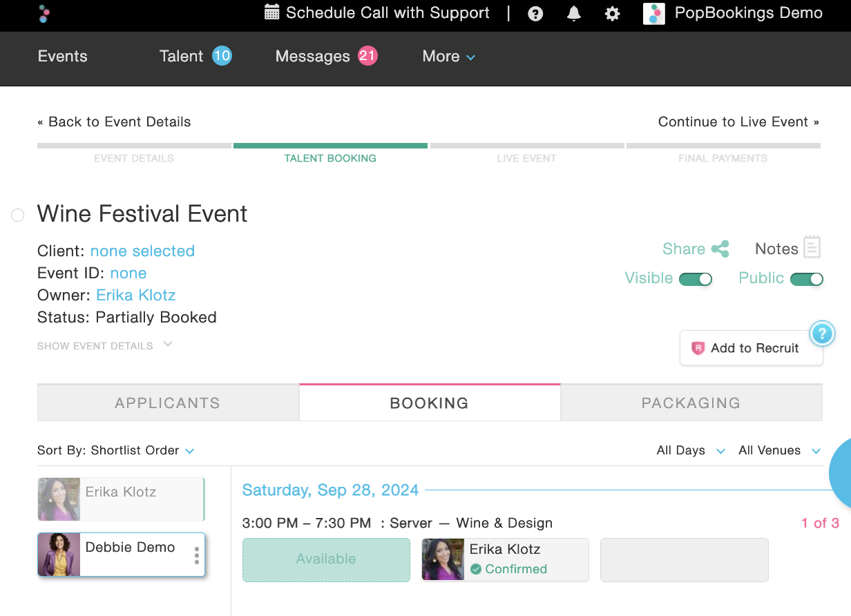Click the PopBookings logo icon
This screenshot has height=616, width=851.
(45, 13)
